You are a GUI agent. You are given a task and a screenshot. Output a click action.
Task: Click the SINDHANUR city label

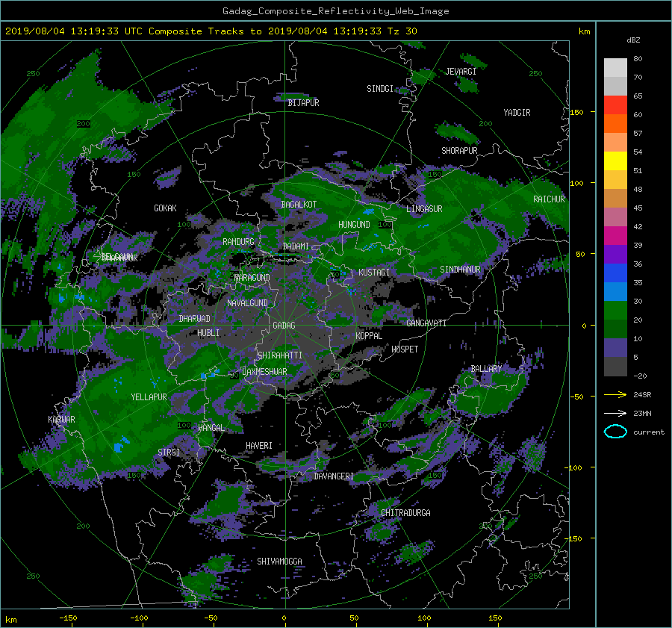point(460,270)
